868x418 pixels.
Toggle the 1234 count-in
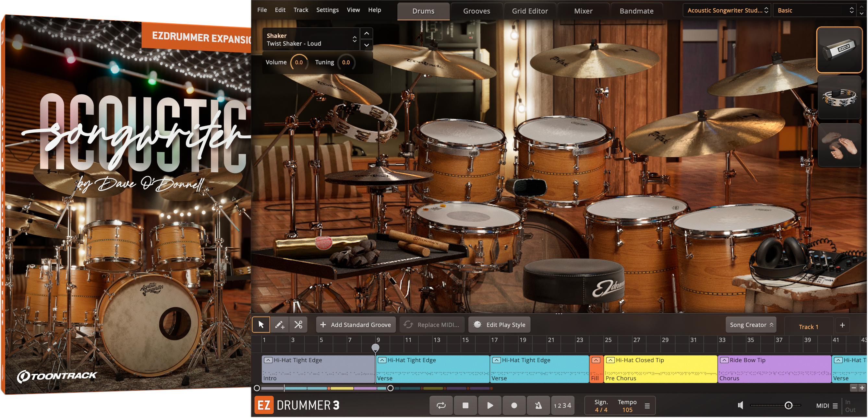point(562,405)
